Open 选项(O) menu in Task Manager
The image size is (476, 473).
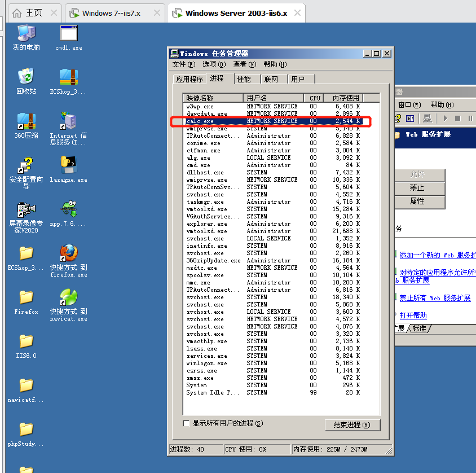[214, 64]
